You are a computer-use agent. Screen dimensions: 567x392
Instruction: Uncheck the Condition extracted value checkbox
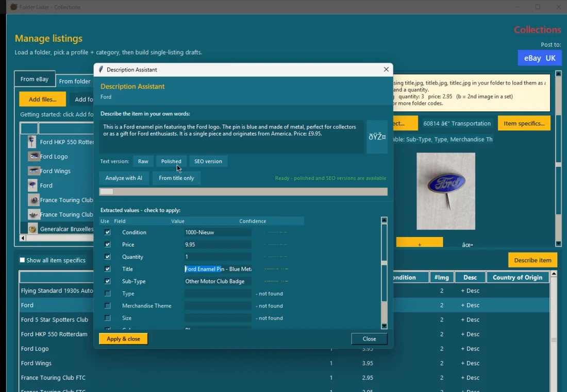[x=107, y=232]
